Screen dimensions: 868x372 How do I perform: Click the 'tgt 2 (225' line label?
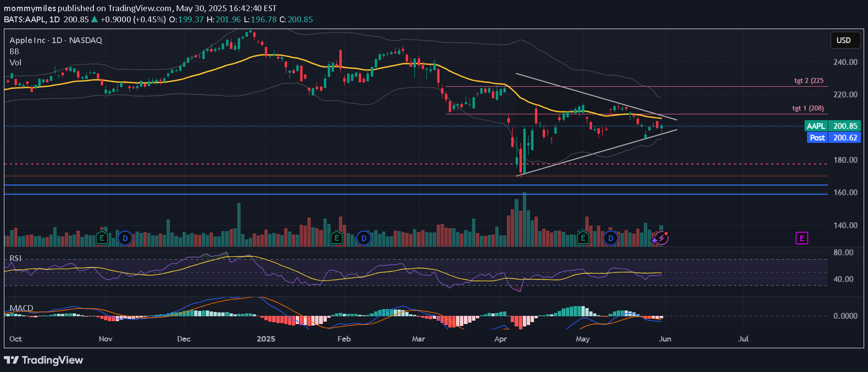pos(809,80)
